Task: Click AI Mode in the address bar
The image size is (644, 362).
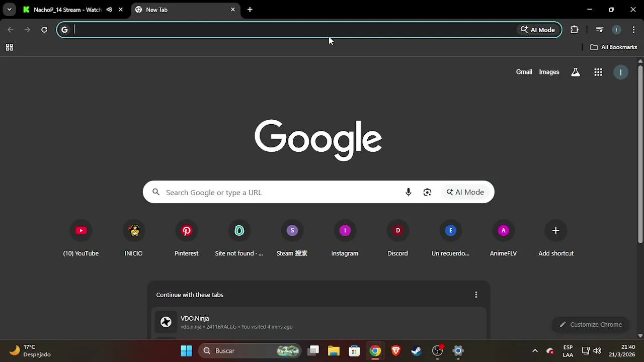Action: click(537, 30)
